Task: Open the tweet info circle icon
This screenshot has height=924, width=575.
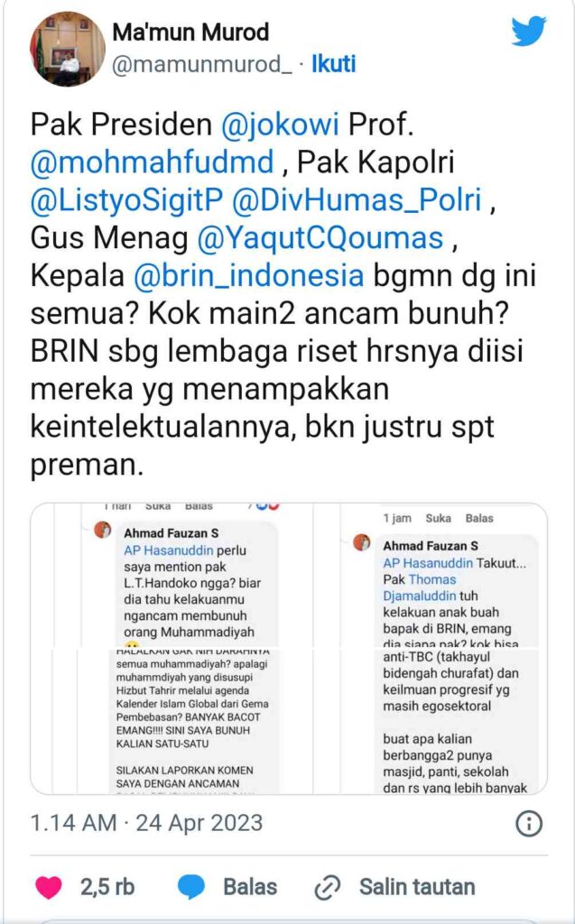Action: pos(528,823)
